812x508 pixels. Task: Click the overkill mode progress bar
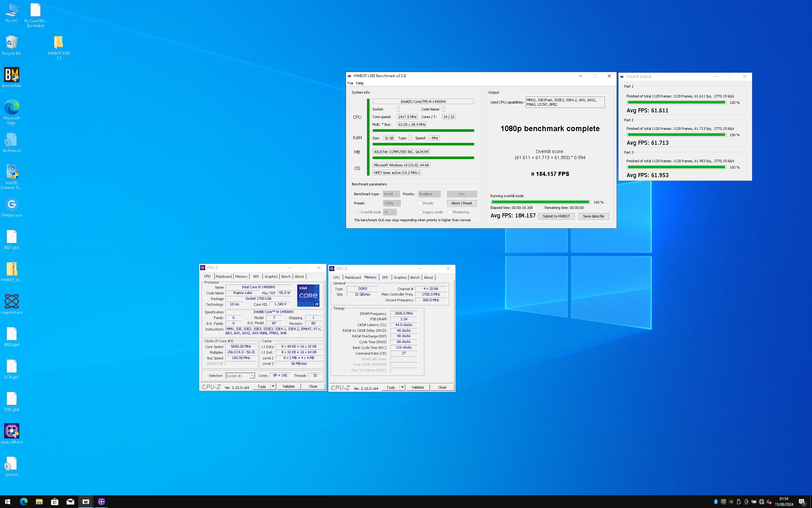tap(540, 202)
